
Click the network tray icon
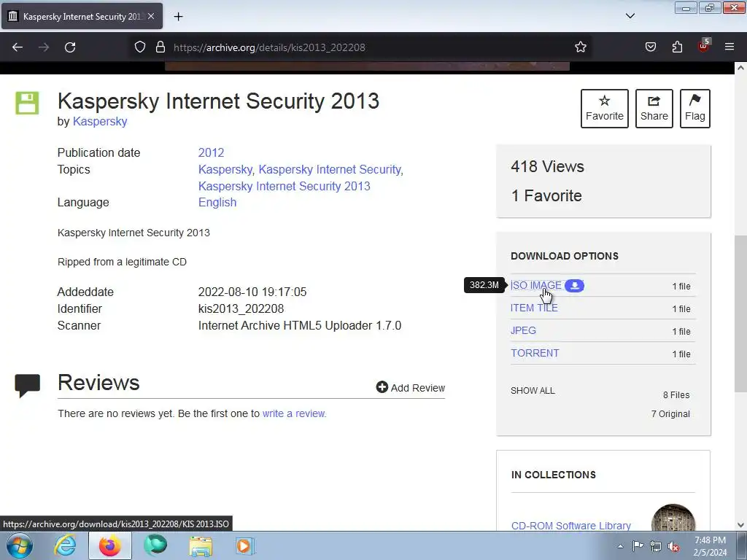656,547
